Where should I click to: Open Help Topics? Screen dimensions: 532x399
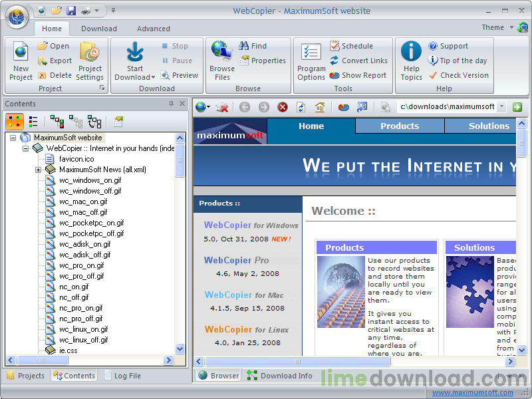411,60
